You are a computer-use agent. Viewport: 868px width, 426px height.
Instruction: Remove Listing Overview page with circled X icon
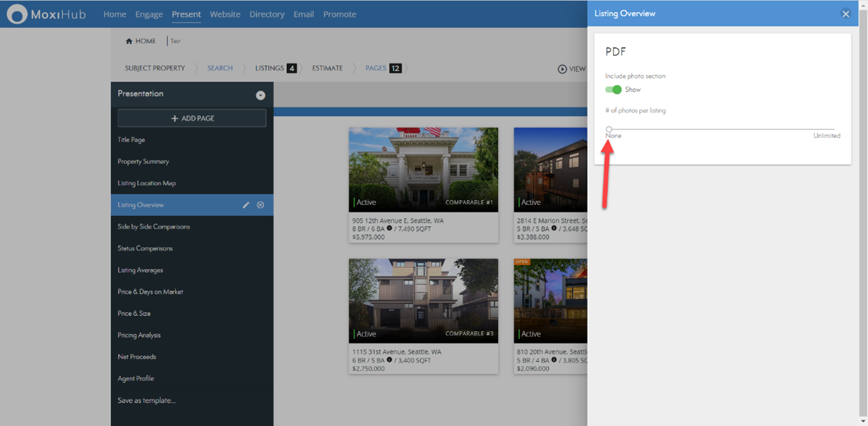[x=260, y=205]
